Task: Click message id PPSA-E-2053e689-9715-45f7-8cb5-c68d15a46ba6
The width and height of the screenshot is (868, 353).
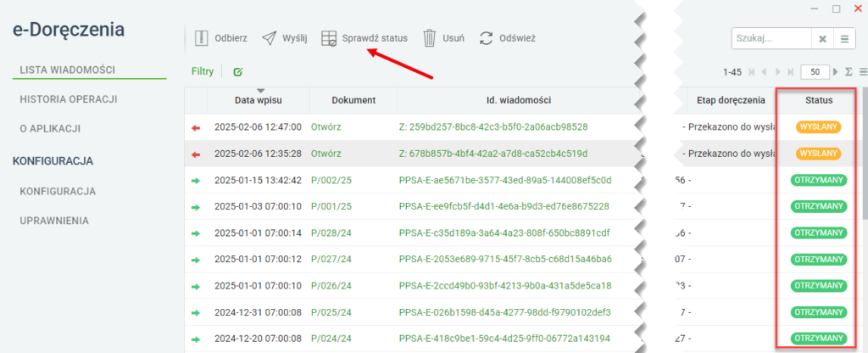Action: click(x=505, y=260)
